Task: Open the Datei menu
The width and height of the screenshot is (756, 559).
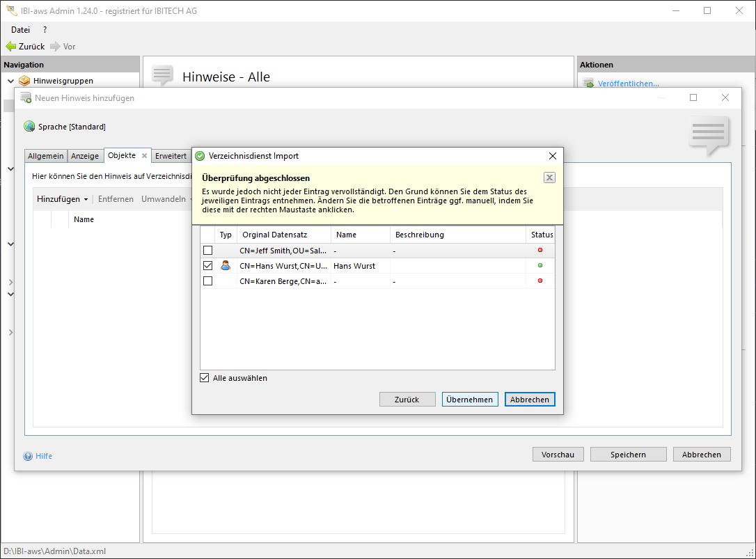Action: (x=21, y=30)
